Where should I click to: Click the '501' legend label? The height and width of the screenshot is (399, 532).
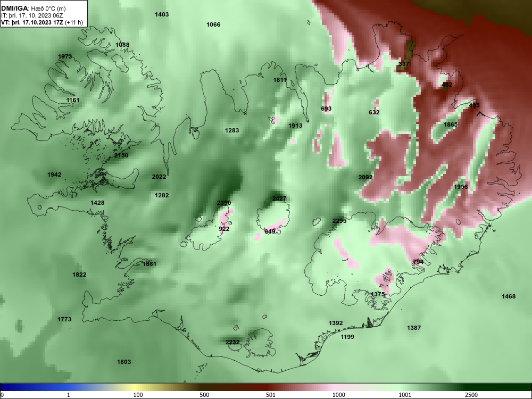coord(271,395)
